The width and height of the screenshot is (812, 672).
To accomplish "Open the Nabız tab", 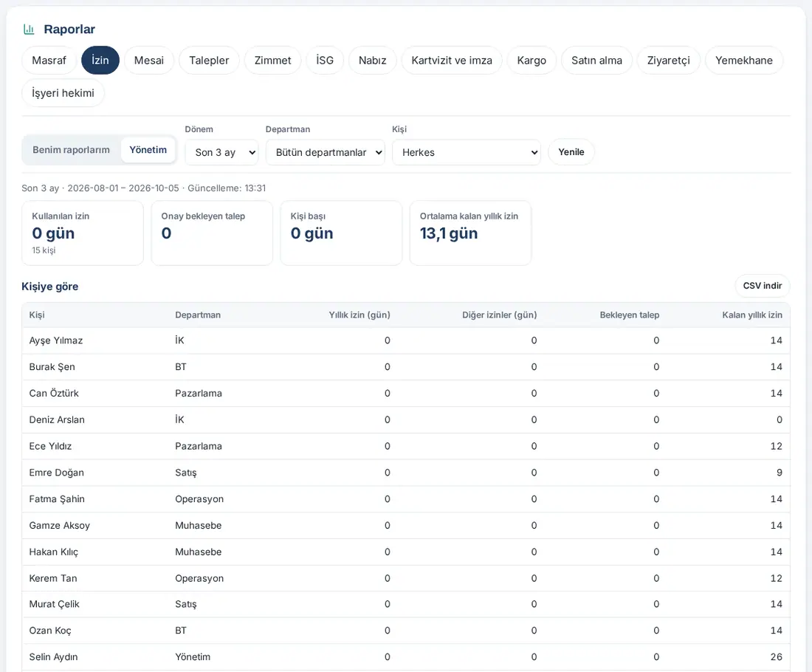I will 373,61.
